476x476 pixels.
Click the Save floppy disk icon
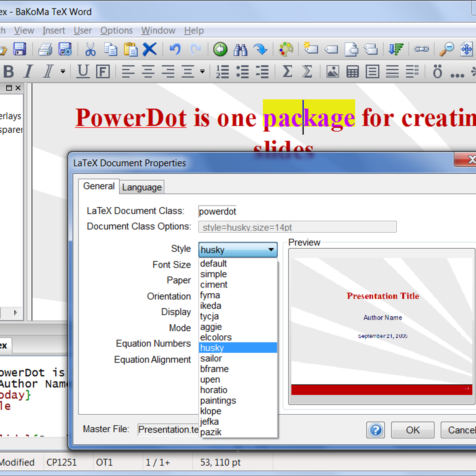click(20, 49)
